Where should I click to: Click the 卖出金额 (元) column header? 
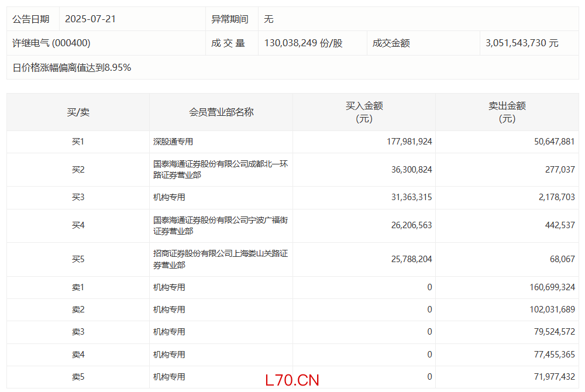507,112
